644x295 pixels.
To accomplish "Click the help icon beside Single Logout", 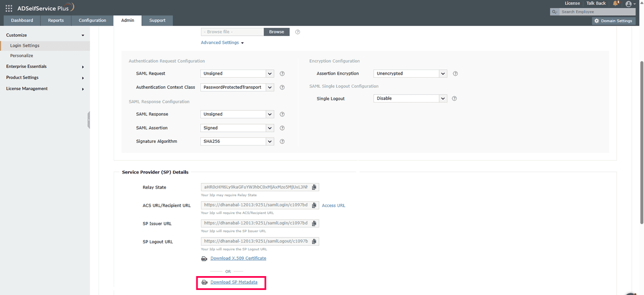I will 454,99.
